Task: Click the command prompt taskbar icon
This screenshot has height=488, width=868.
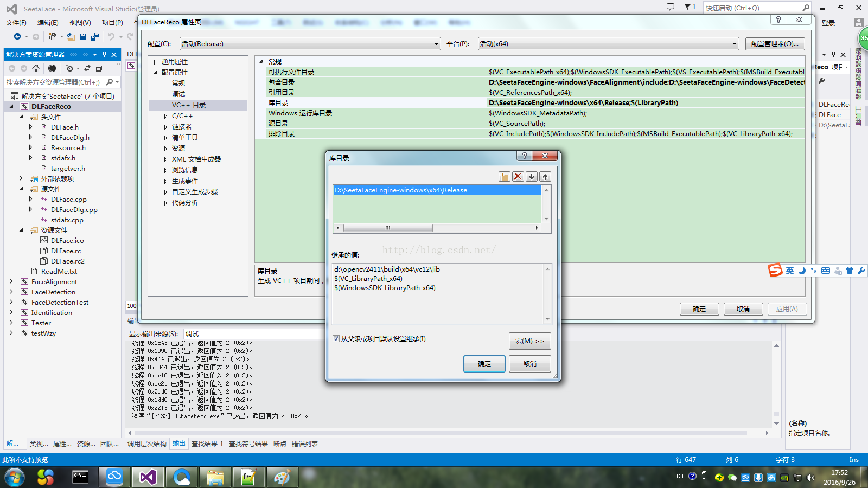Action: 80,477
